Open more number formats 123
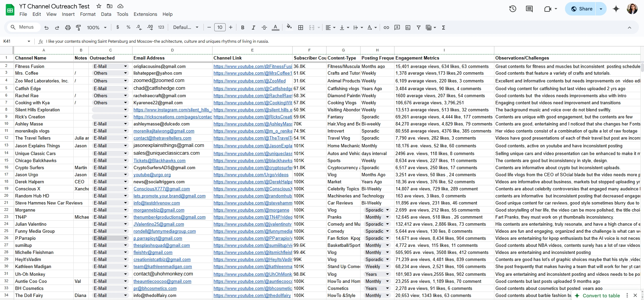Image resolution: width=644 pixels, height=300 pixels. [161, 27]
